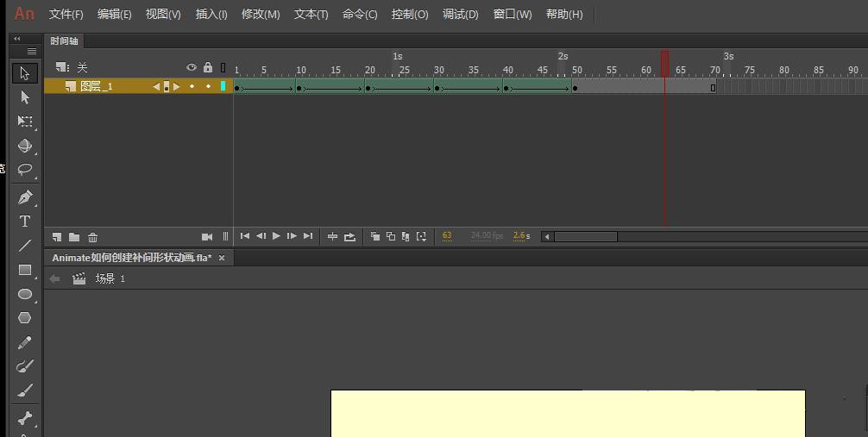Image resolution: width=868 pixels, height=437 pixels.
Task: Click the timeline horizontal scrollbar thumb
Action: pos(585,236)
